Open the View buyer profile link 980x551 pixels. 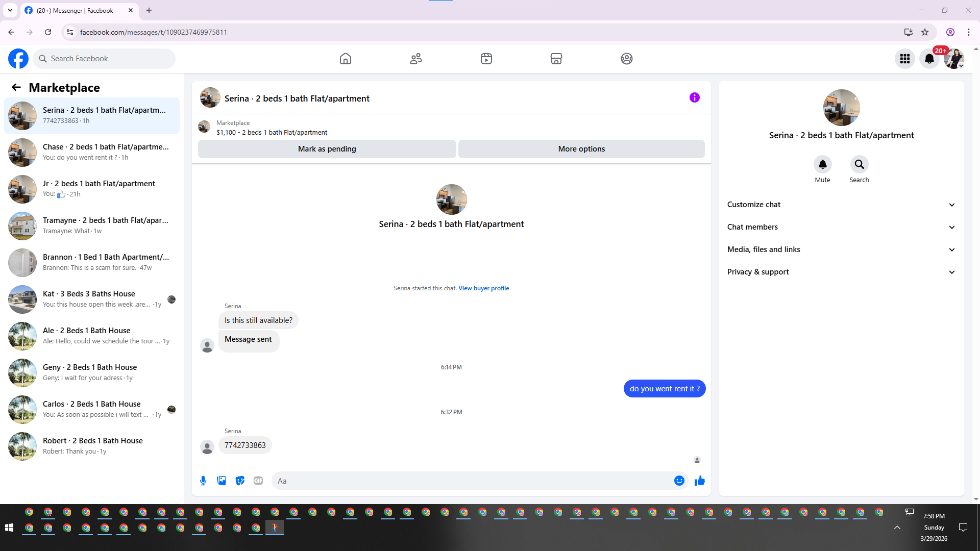pyautogui.click(x=484, y=288)
